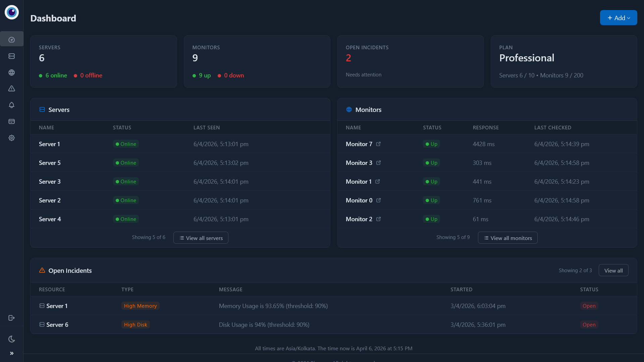Open Monitor 3 name link
Viewport: 644px width, 362px height.
[x=359, y=163]
